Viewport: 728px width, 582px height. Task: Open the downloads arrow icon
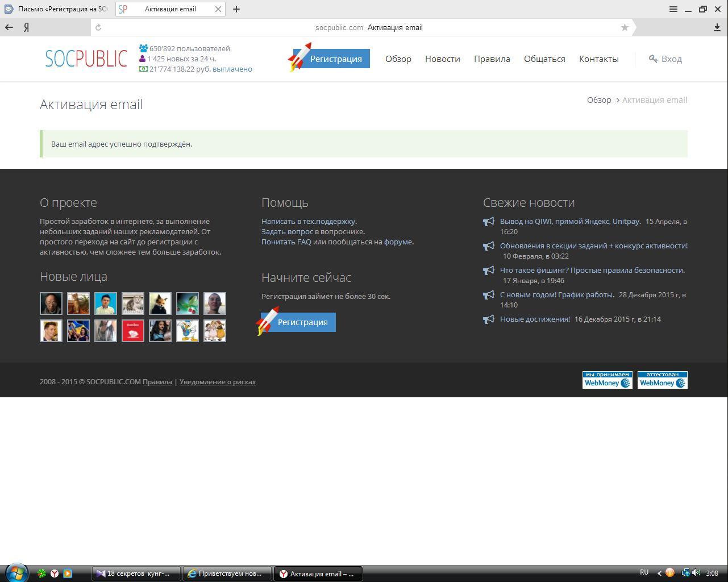(x=717, y=27)
